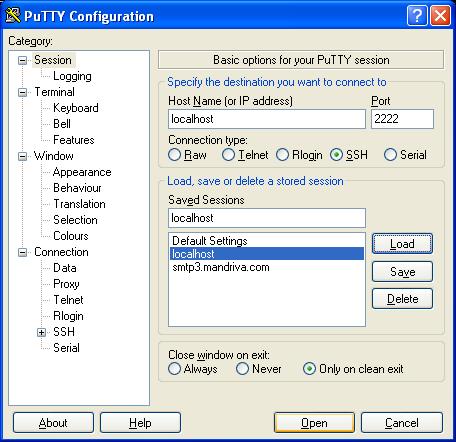The width and height of the screenshot is (456, 442).
Task: Open the Proxy category
Action: [x=66, y=284]
